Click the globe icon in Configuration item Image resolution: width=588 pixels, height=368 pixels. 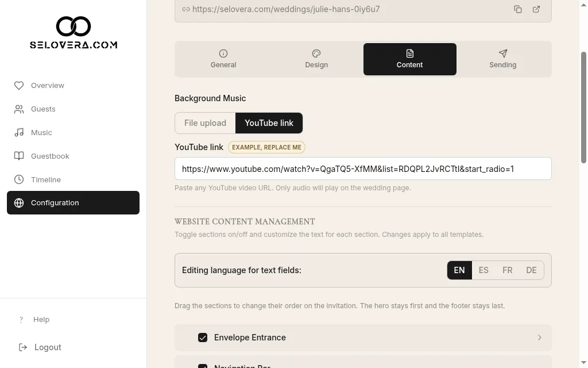click(19, 203)
